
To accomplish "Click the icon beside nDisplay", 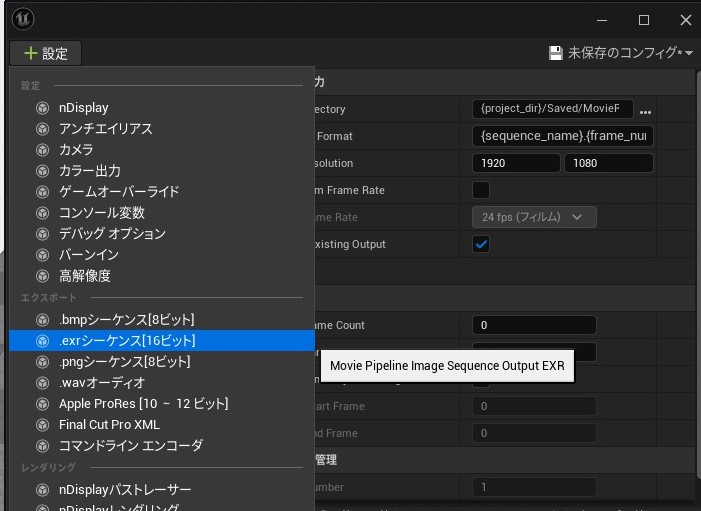I will (x=42, y=108).
